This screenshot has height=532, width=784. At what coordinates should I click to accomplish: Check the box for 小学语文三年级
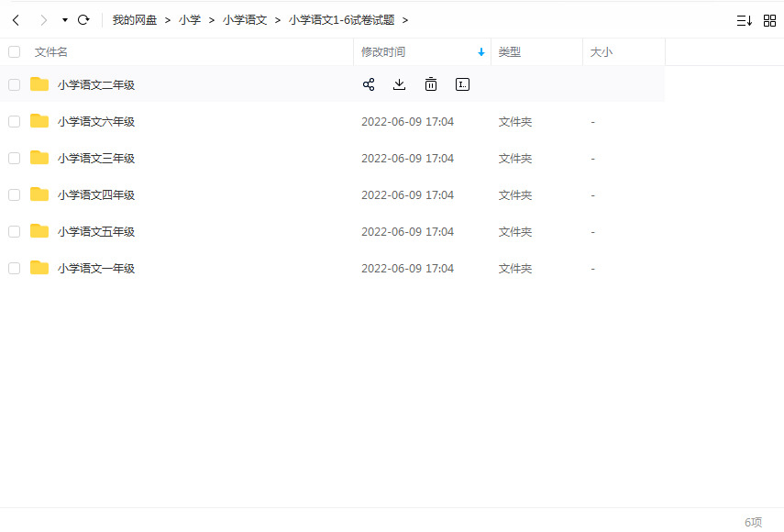pyautogui.click(x=15, y=159)
